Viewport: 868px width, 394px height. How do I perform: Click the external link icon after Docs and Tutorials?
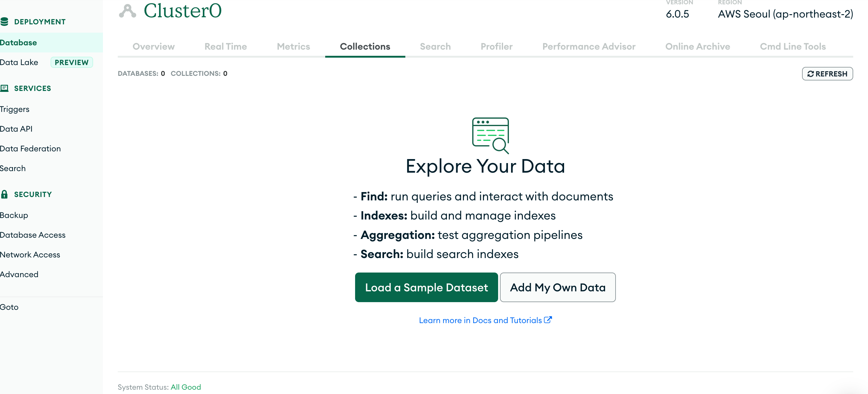[x=548, y=320]
